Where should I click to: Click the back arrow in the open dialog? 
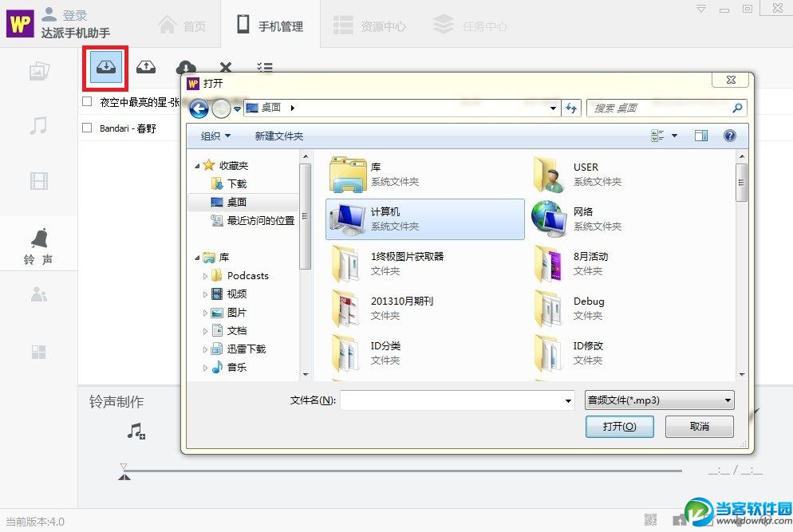[199, 108]
